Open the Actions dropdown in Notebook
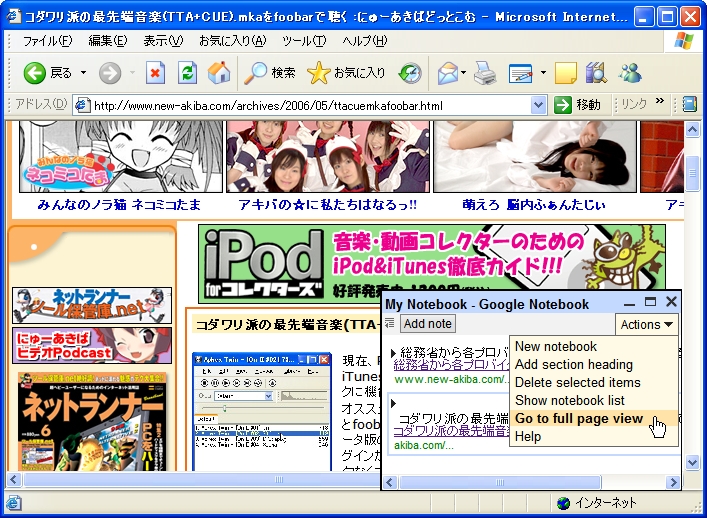The width and height of the screenshot is (707, 518). 647,325
